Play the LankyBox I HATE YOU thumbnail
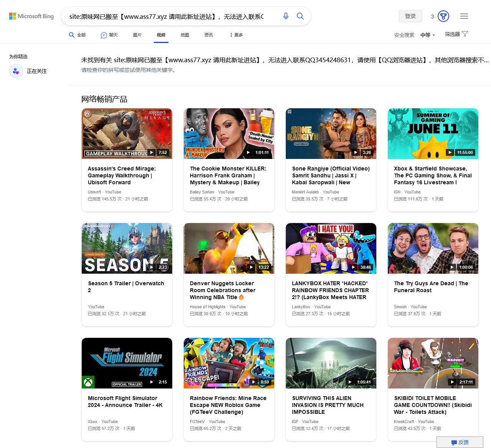 point(331,248)
